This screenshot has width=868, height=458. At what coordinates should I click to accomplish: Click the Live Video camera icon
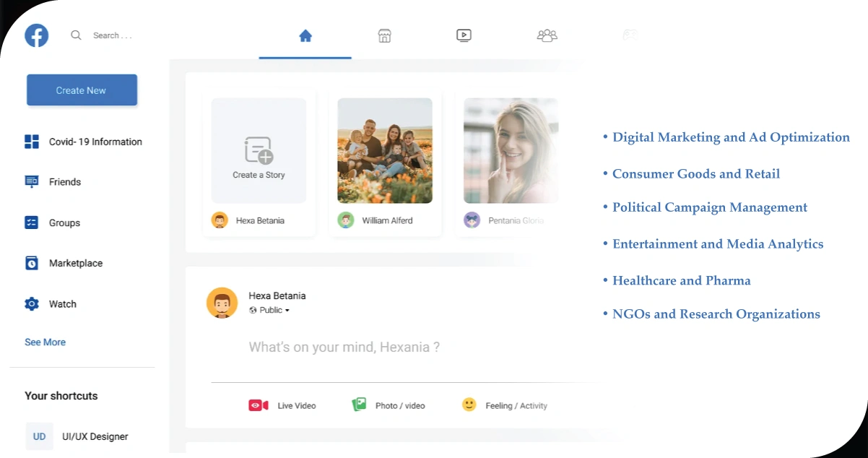[x=259, y=405]
